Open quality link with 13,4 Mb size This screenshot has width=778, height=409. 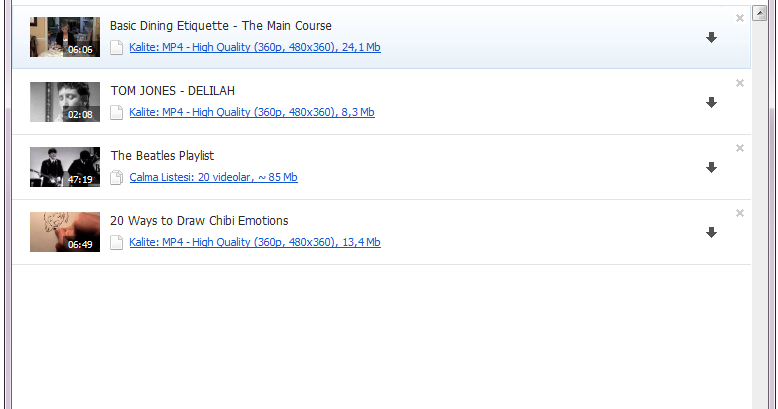(x=254, y=242)
